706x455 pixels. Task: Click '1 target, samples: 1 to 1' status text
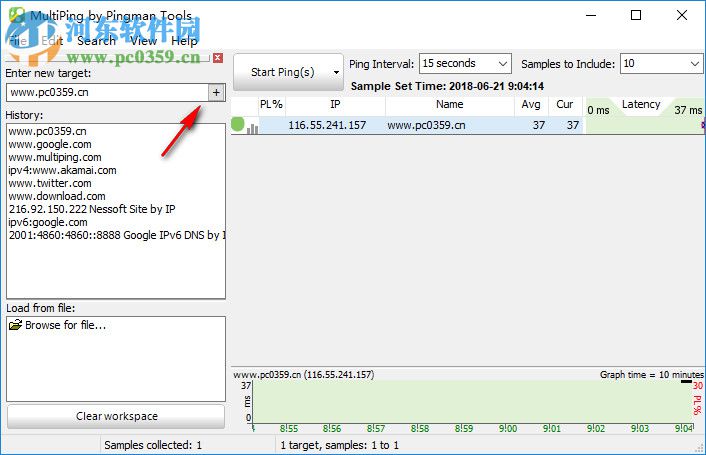339,445
